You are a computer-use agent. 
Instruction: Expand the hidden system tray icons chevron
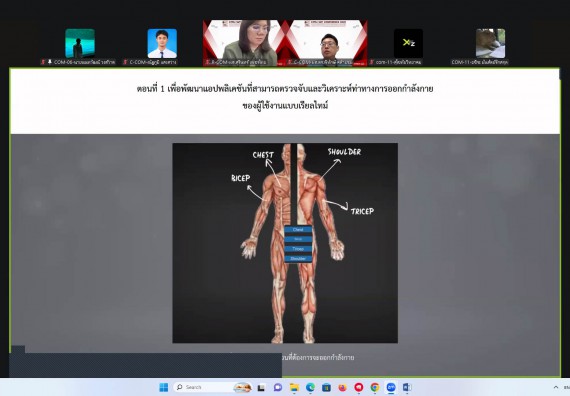point(556,387)
